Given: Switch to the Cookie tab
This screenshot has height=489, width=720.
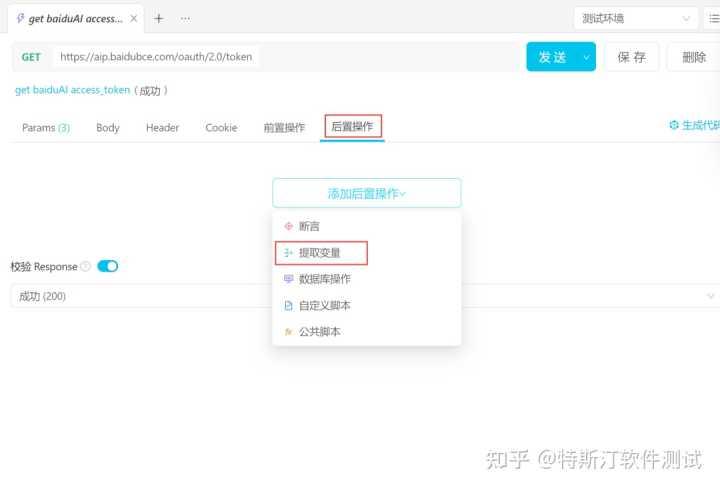Looking at the screenshot, I should click(x=221, y=128).
